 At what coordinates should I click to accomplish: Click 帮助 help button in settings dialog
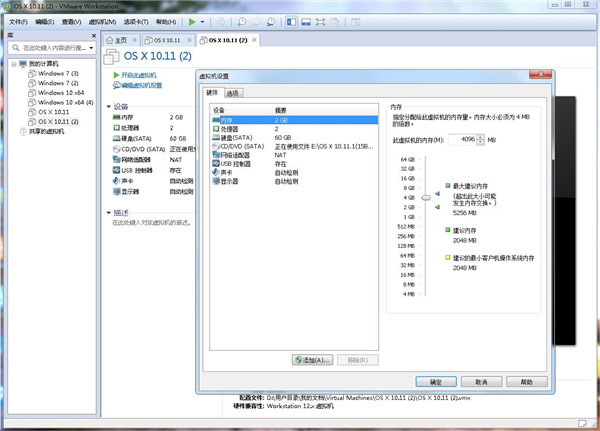coord(527,382)
